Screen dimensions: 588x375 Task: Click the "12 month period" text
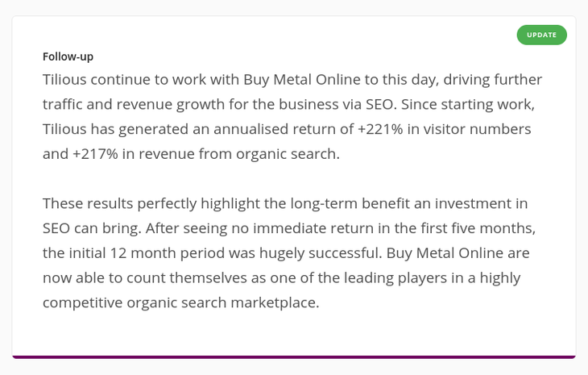(x=168, y=253)
